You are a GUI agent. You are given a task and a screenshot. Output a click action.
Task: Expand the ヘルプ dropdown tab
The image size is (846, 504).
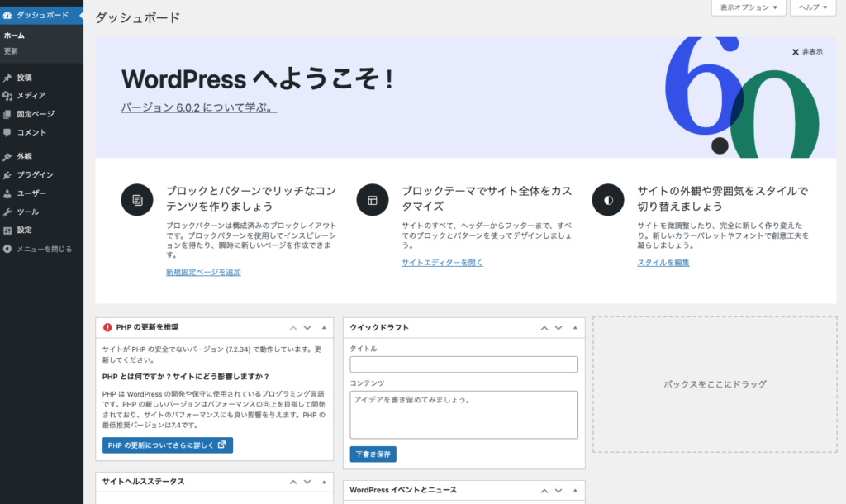click(813, 7)
